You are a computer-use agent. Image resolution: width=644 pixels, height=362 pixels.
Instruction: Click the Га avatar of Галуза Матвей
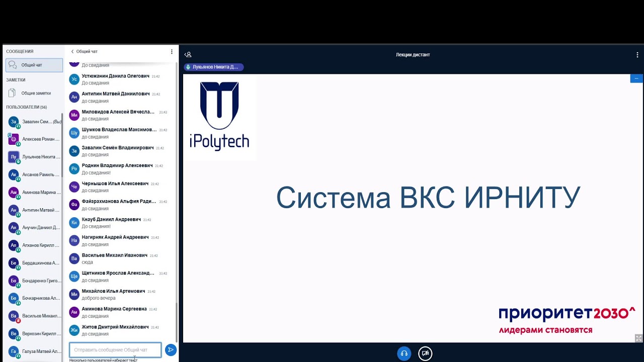[x=14, y=351]
